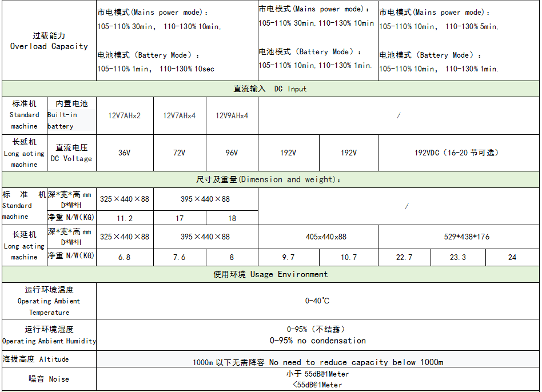Click the 23.3 net weight cell

[x=458, y=257]
